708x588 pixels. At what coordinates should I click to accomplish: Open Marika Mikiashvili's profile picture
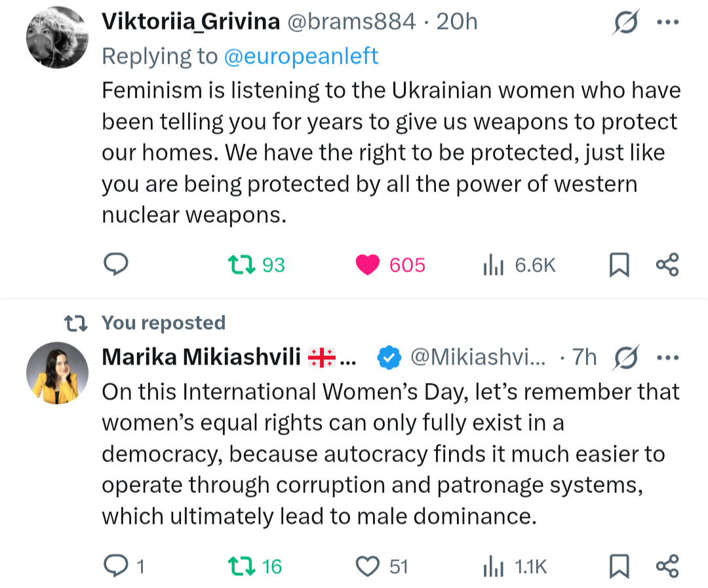click(x=57, y=372)
